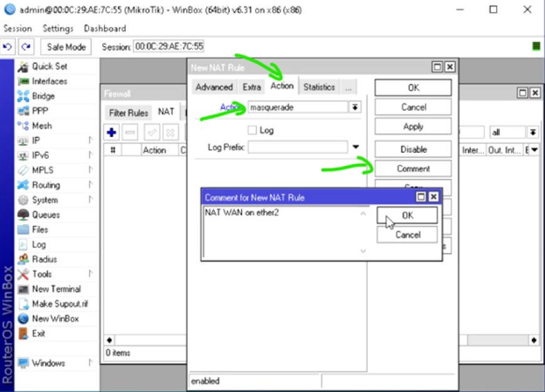Open the Settings menu

[x=58, y=29]
